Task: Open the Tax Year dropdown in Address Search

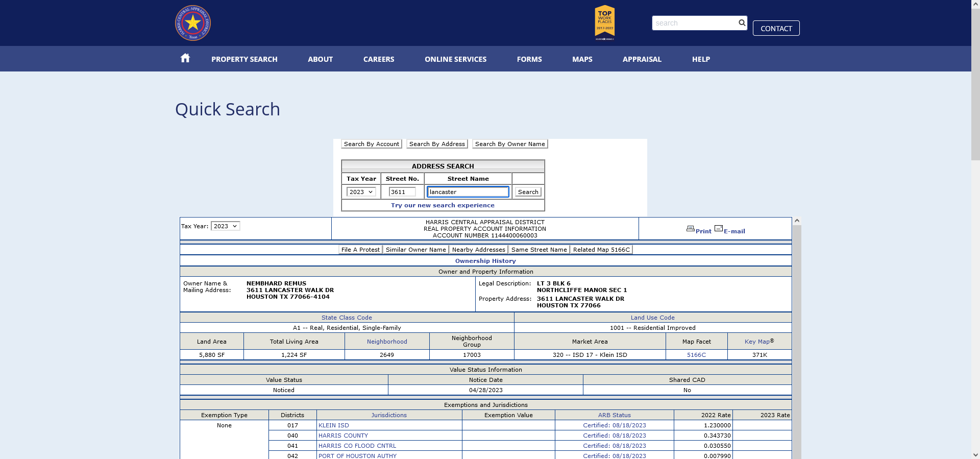Action: pyautogui.click(x=361, y=192)
